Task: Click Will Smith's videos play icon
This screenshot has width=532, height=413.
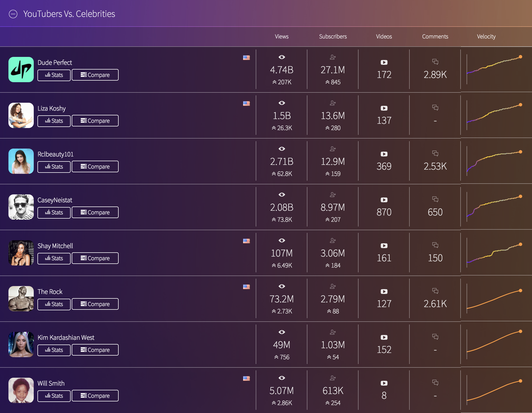Action: click(384, 383)
